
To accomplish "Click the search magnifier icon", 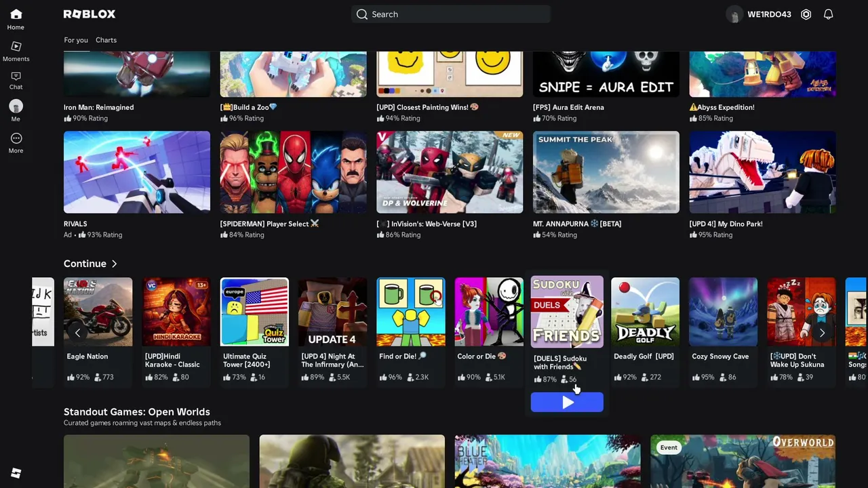I will pyautogui.click(x=362, y=14).
